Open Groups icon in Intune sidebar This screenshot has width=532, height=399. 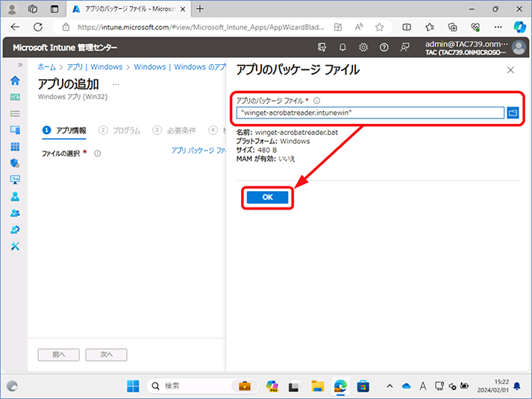[x=15, y=213]
